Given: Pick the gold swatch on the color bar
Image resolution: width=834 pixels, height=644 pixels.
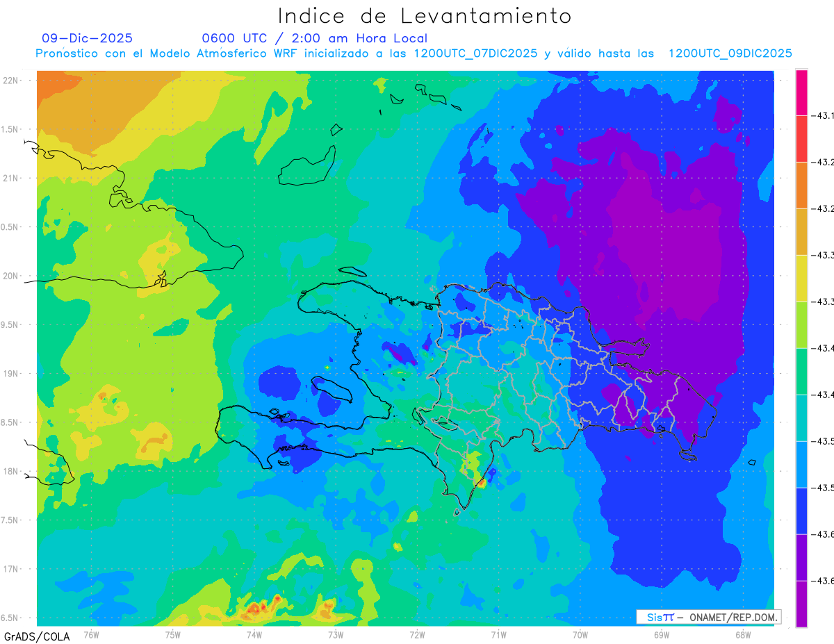Looking at the screenshot, I should click(x=801, y=232).
